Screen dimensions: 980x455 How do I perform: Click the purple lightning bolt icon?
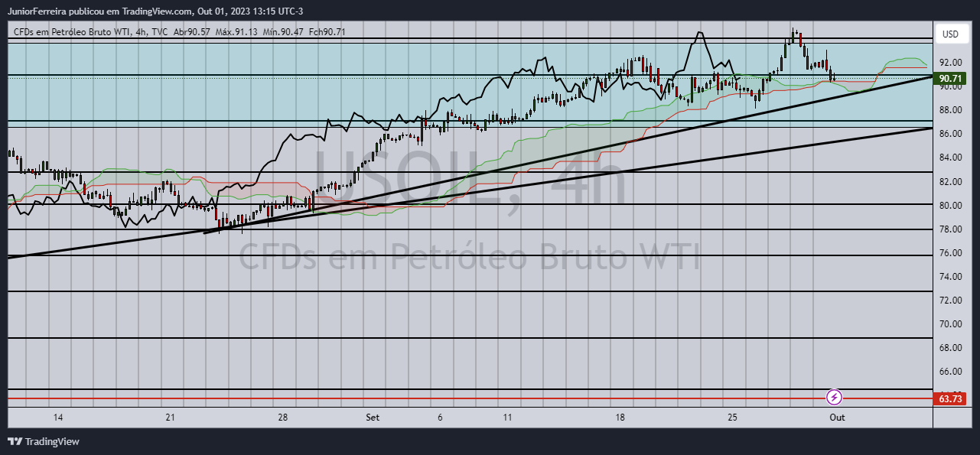(835, 398)
